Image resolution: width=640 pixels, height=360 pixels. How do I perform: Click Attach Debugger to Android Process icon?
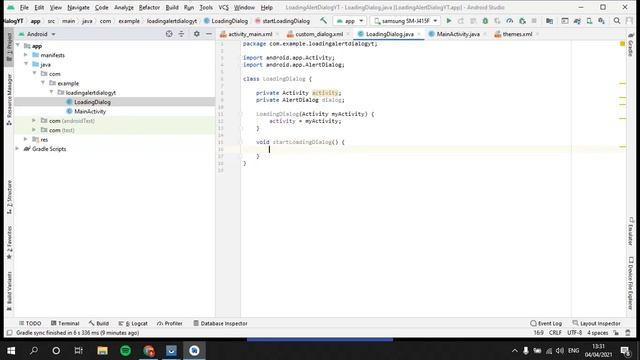click(x=522, y=20)
